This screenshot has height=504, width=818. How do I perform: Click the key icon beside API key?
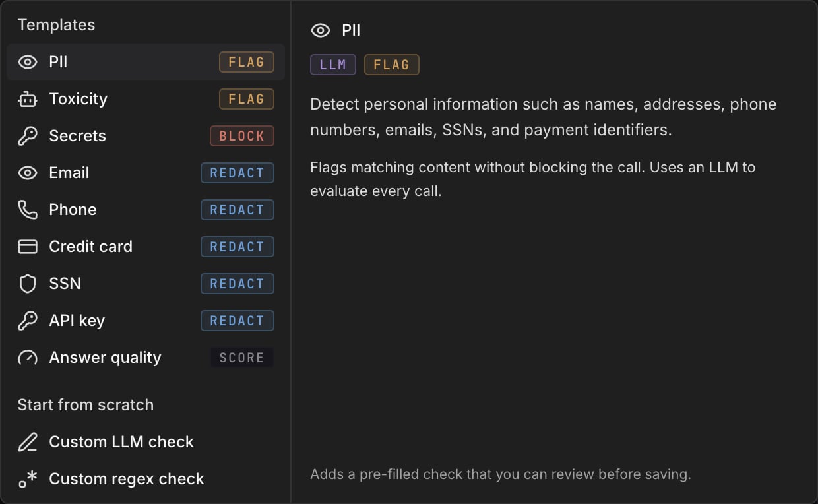(28, 321)
